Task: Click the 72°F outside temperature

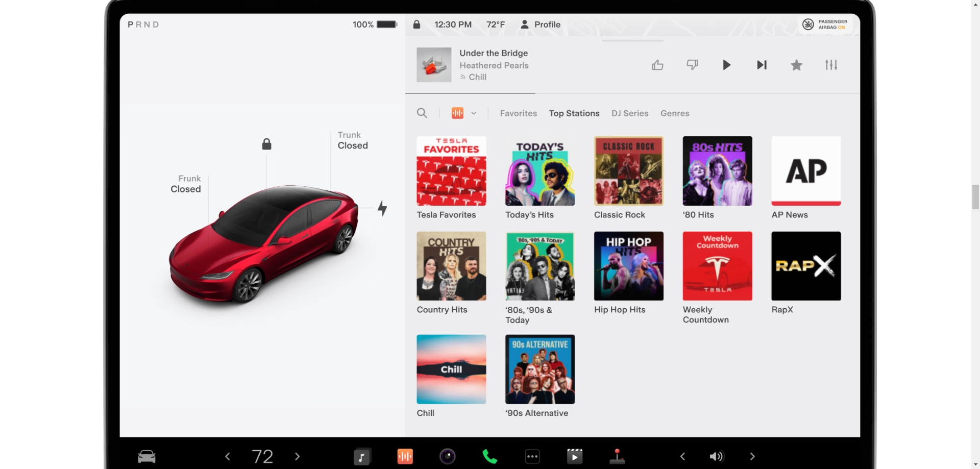Action: [x=496, y=24]
